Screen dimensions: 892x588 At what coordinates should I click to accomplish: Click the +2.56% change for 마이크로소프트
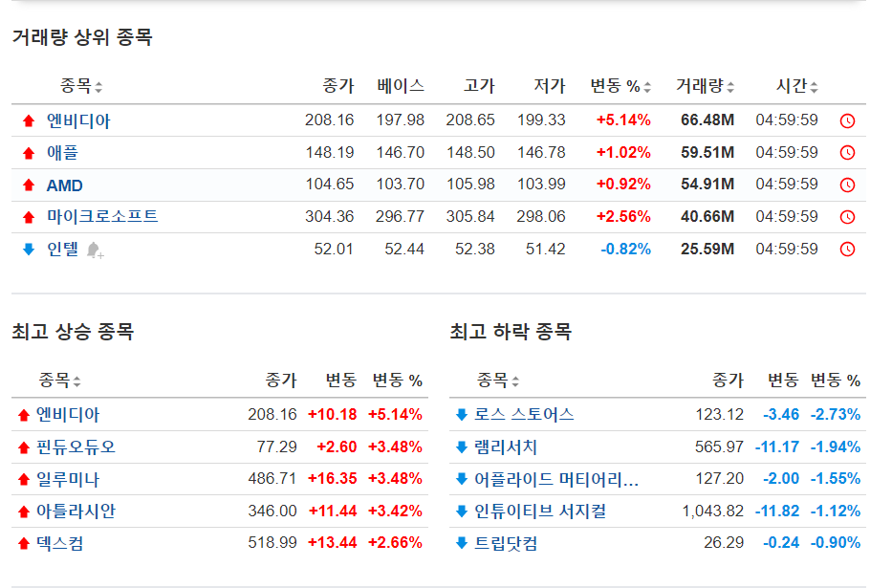coord(623,217)
